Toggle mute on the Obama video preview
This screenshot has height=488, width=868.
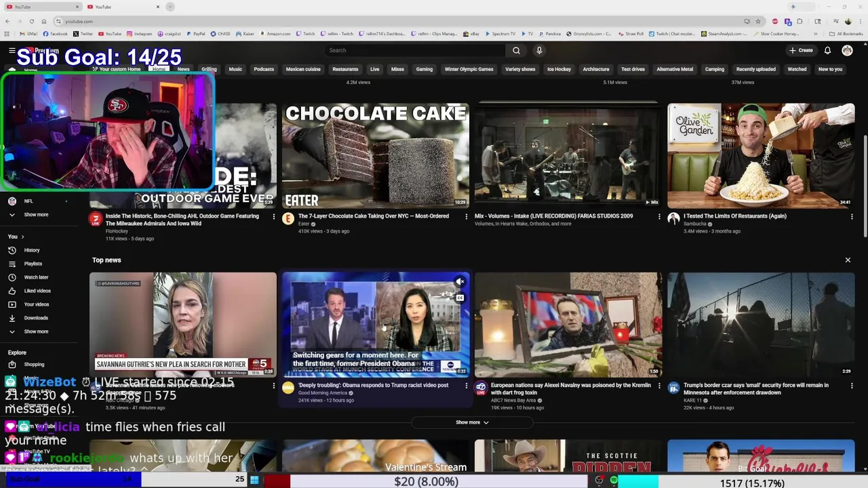460,282
